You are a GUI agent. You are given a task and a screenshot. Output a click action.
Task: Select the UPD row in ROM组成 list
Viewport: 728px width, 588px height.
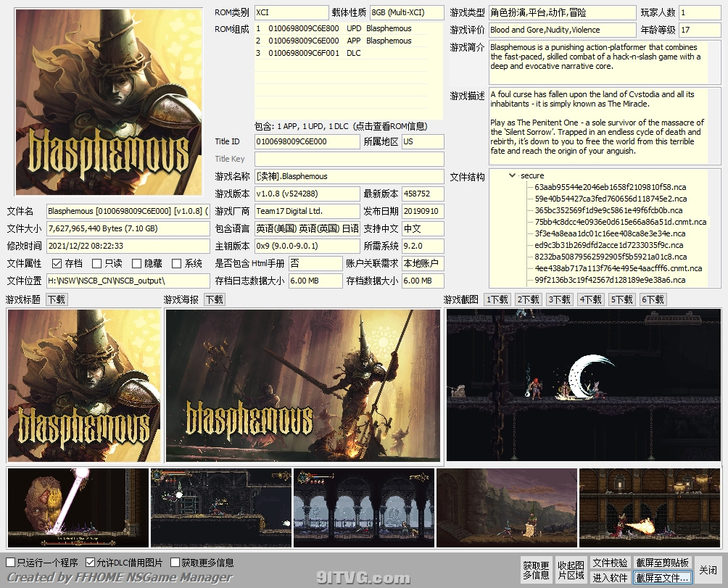point(348,29)
